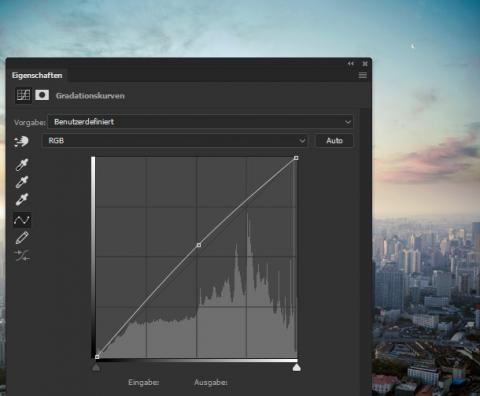Image resolution: width=480 pixels, height=396 pixels.
Task: Click the white point input slider
Action: coord(297,367)
